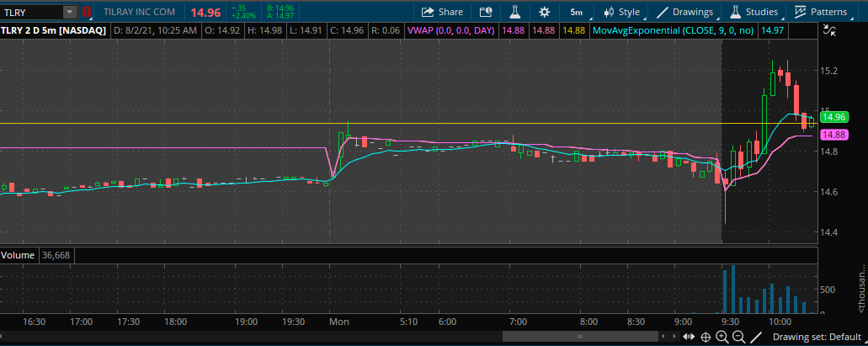Click the chart alerts/news icon
Image resolution: width=868 pixels, height=346 pixels.
pyautogui.click(x=486, y=12)
